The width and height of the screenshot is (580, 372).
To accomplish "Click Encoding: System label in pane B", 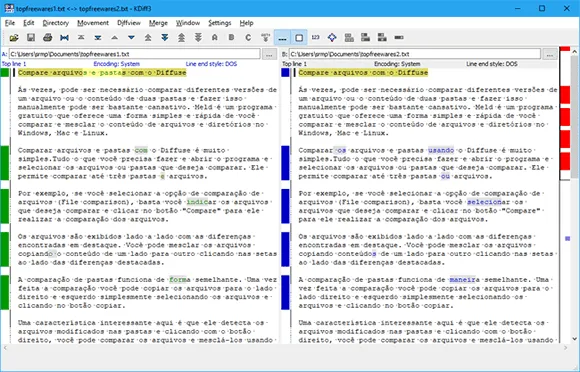I will coord(397,64).
